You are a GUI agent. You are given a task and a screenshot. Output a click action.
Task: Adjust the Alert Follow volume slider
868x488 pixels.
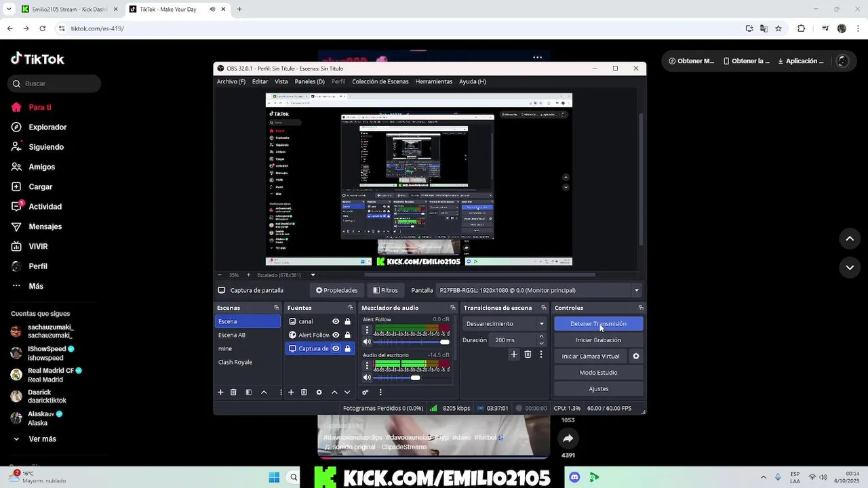tap(412, 342)
